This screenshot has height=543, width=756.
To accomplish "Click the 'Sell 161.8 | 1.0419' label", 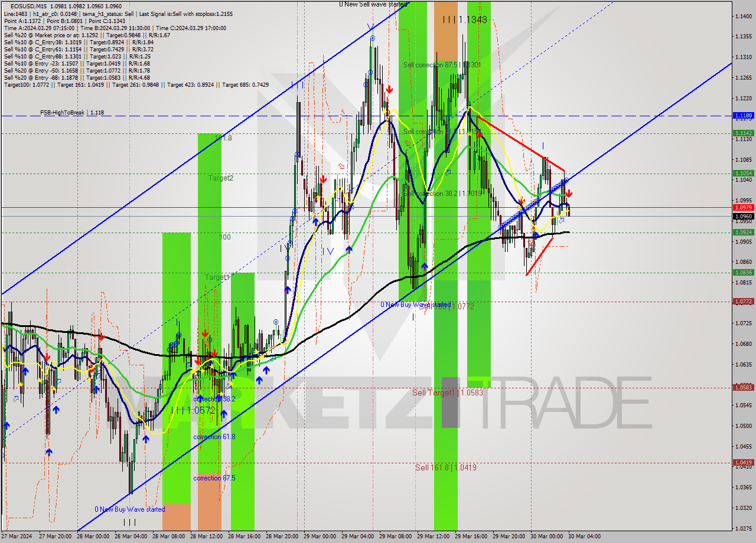I will tap(445, 467).
